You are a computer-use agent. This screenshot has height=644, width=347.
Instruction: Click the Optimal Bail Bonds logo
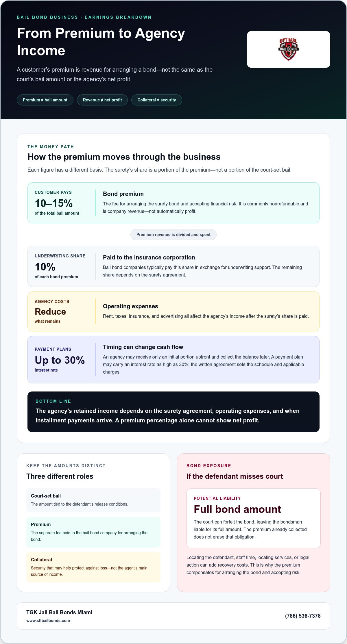coord(289,49)
